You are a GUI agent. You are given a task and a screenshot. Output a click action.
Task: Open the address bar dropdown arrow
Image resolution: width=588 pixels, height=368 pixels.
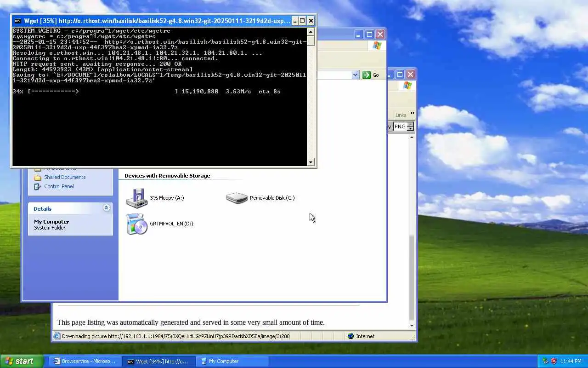pos(355,75)
